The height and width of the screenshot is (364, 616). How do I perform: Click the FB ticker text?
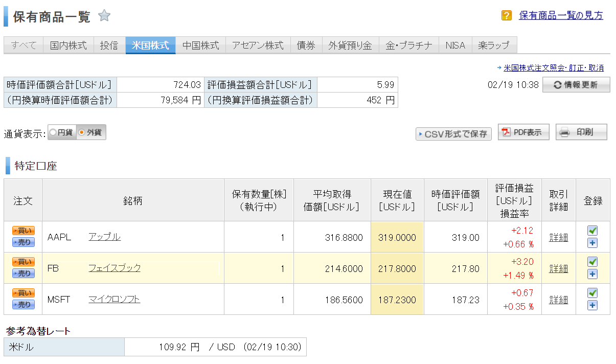tap(53, 268)
